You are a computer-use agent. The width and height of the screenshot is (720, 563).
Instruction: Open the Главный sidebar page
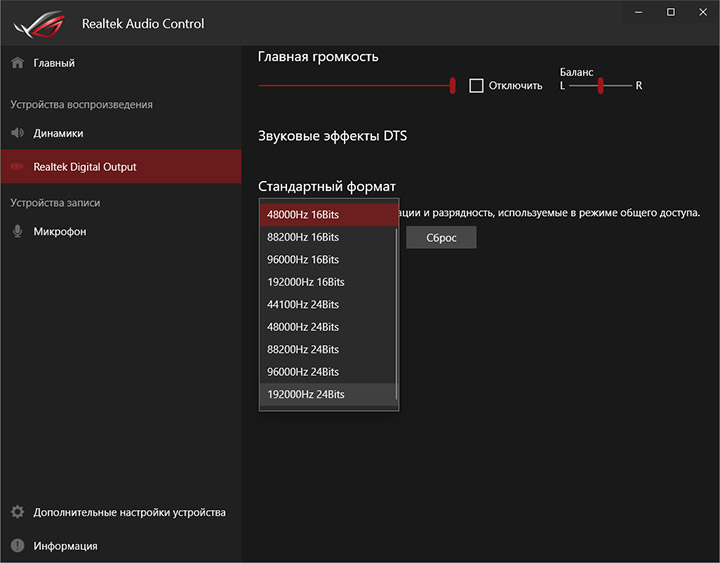(x=54, y=63)
